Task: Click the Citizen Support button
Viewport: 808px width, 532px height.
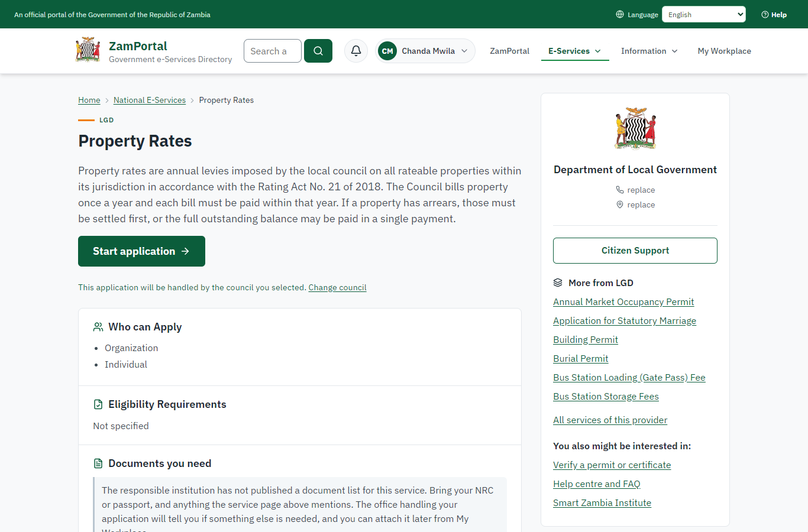Action: pos(635,251)
